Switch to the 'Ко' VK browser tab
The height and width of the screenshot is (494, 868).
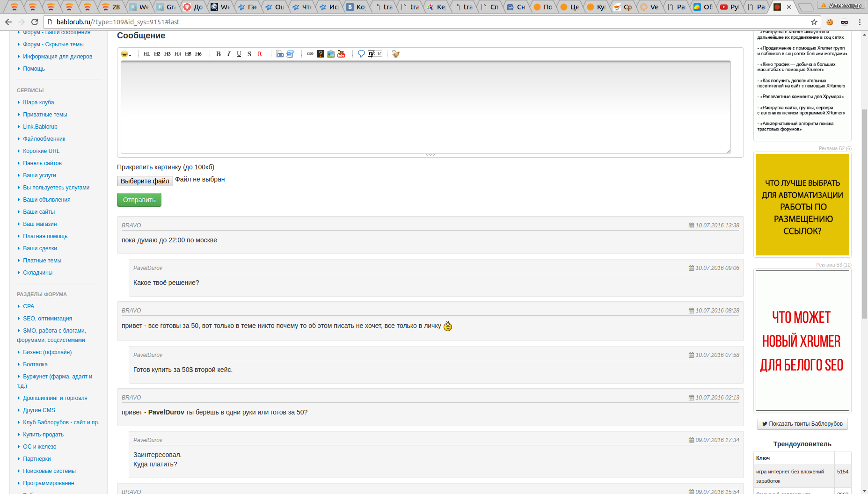[356, 7]
